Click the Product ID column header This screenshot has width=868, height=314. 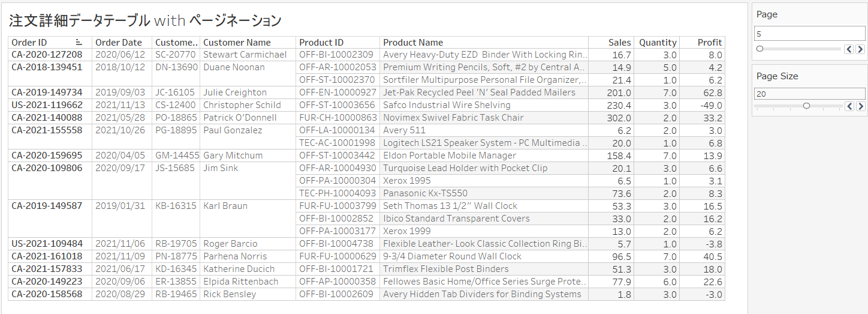pyautogui.click(x=321, y=43)
